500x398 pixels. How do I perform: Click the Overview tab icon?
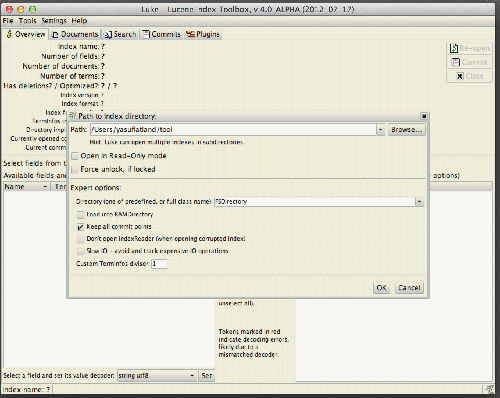[9, 34]
